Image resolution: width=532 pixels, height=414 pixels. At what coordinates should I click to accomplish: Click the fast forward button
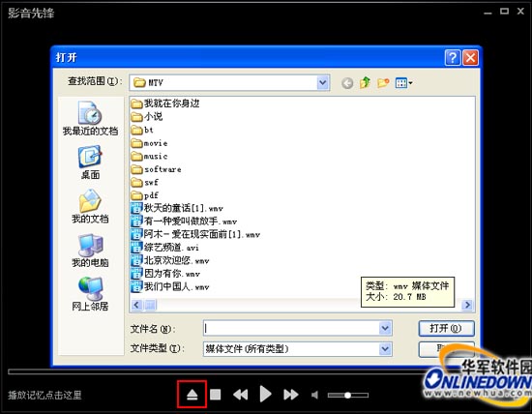click(291, 395)
